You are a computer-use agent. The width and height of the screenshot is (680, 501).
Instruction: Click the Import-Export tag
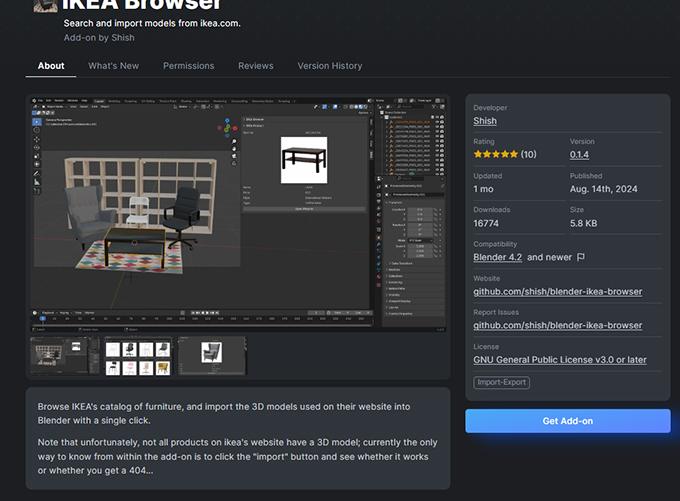(501, 383)
